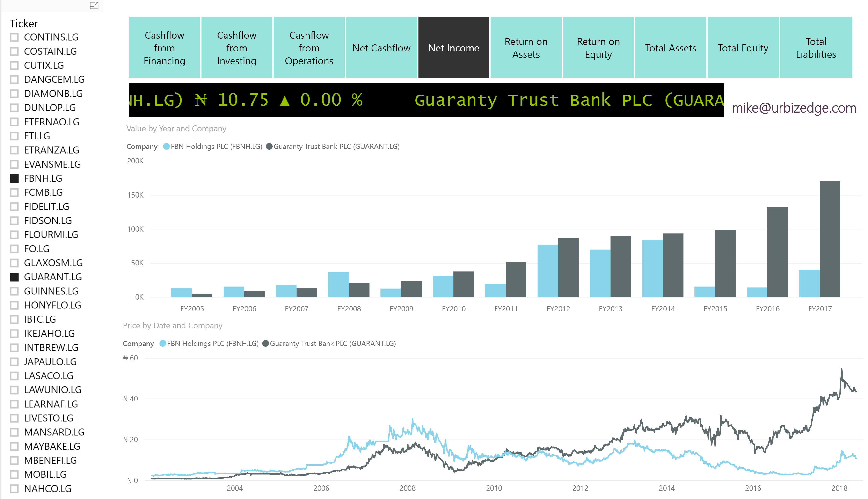Click the 2018 date axis label
The height and width of the screenshot is (499, 868).
coord(839,488)
